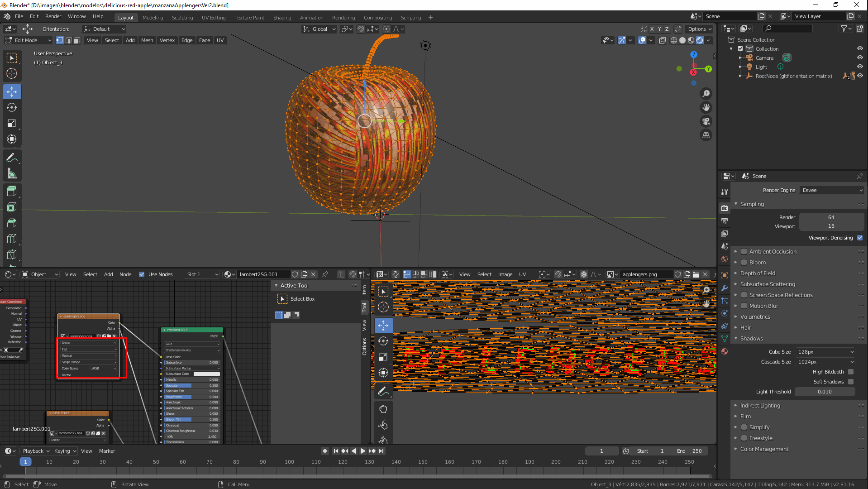Select the Scale tool in viewport toolbar

(x=12, y=124)
